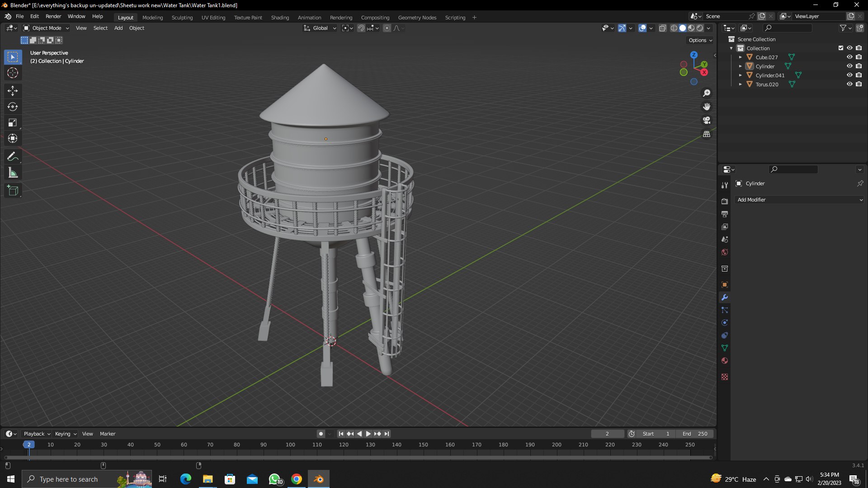The height and width of the screenshot is (488, 868).
Task: Select the Measure tool
Action: [13, 173]
